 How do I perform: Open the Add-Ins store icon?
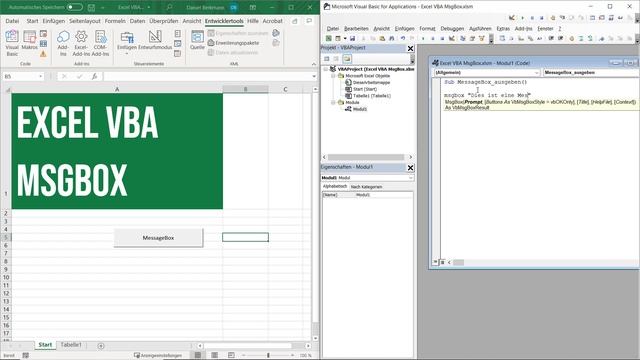point(63,43)
